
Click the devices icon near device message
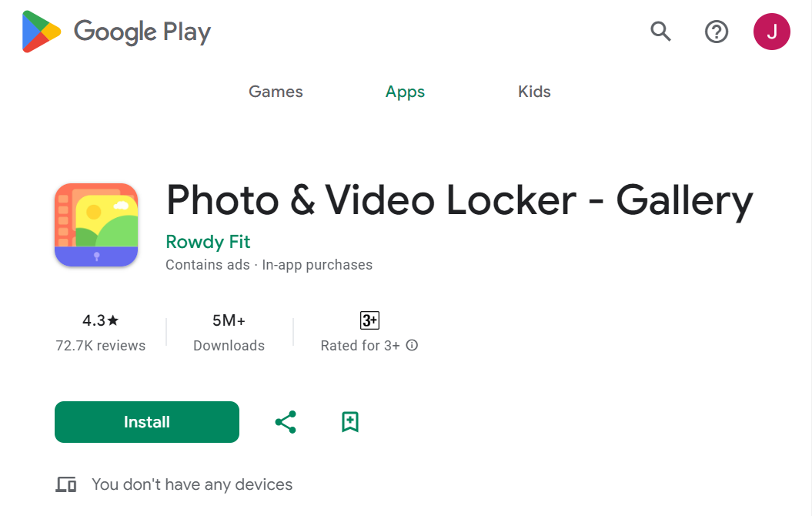click(x=67, y=484)
